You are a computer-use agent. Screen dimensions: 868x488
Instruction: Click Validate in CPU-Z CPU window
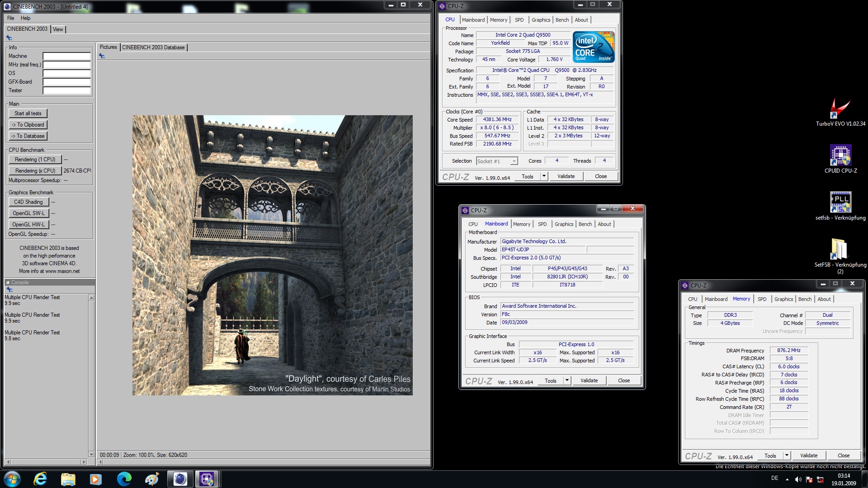point(566,176)
